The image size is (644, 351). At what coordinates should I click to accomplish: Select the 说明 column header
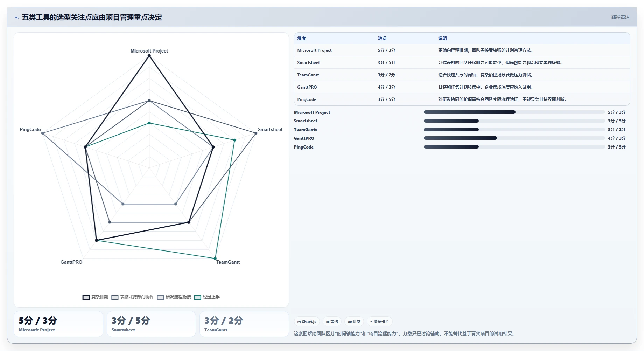click(x=442, y=39)
